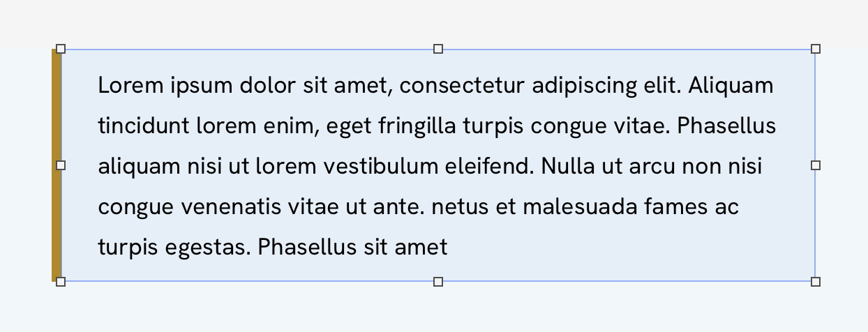Viewport: 868px width, 332px height.
Task: Click the middle-right edge resize handle
Action: click(x=816, y=165)
